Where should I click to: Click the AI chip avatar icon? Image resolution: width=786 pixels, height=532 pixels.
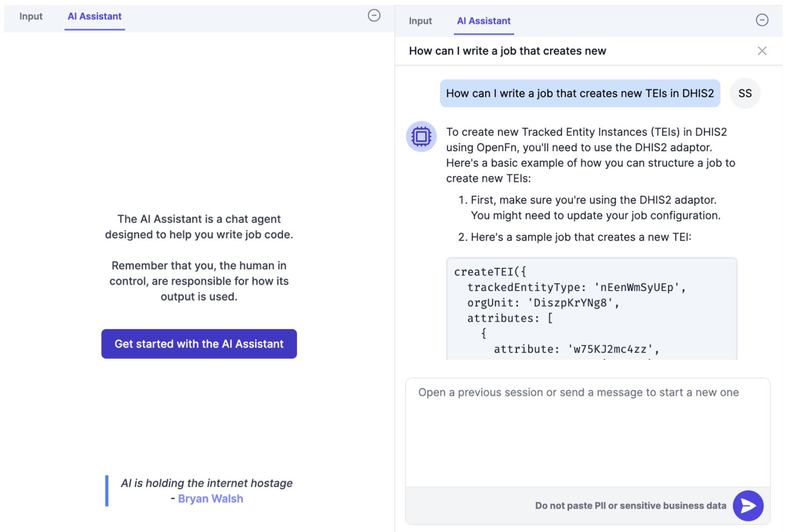421,136
